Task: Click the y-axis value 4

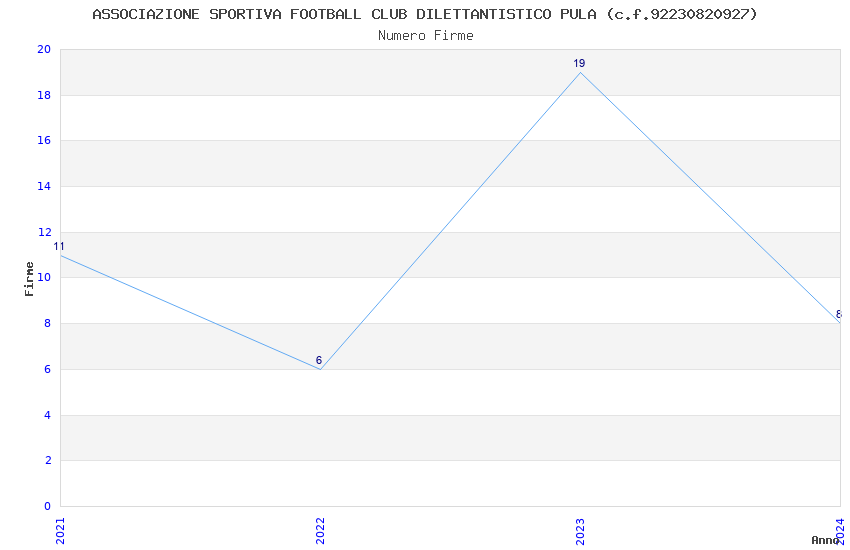Action: [x=46, y=415]
